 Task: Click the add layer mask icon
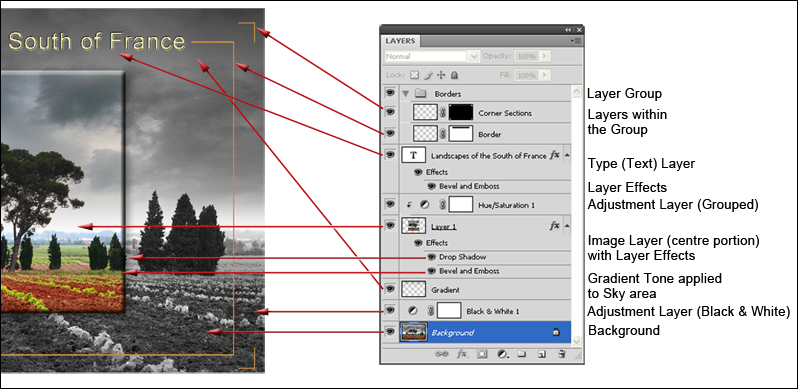[x=482, y=354]
